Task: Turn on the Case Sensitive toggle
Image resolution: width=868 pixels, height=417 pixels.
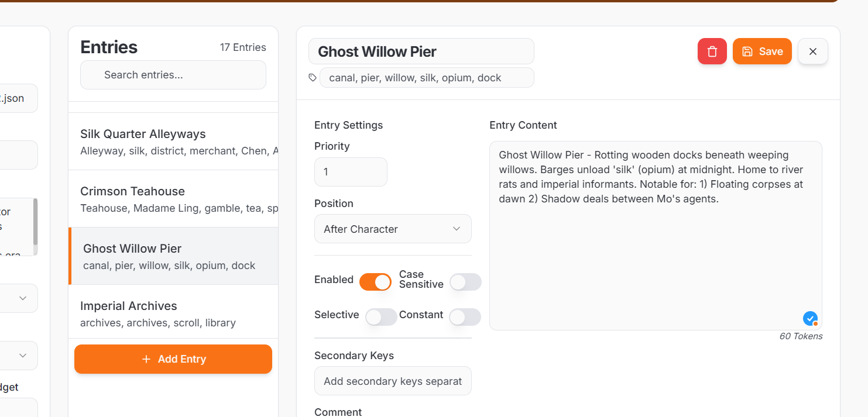Action: pos(465,282)
